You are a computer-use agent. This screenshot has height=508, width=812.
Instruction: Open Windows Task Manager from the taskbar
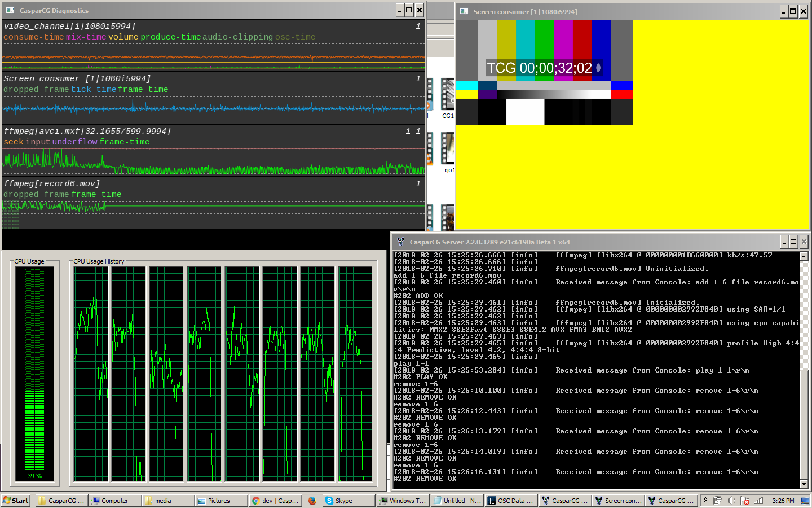tap(402, 500)
